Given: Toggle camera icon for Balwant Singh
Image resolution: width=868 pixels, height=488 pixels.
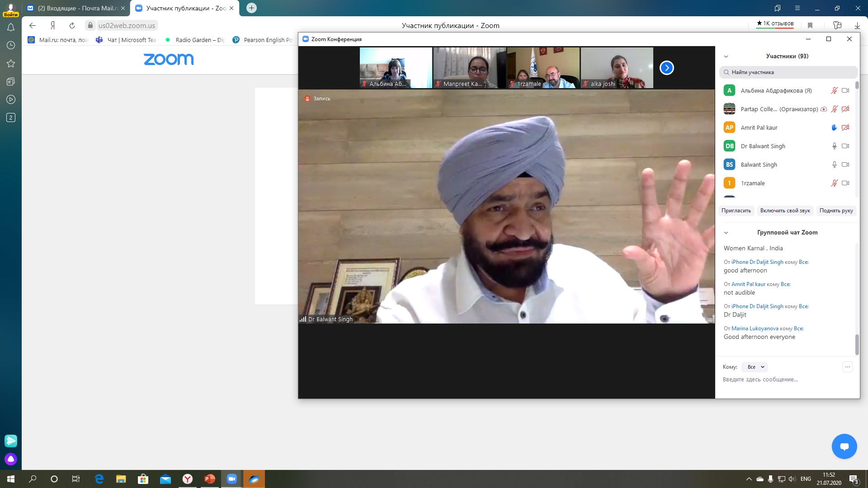Looking at the screenshot, I should [x=845, y=164].
